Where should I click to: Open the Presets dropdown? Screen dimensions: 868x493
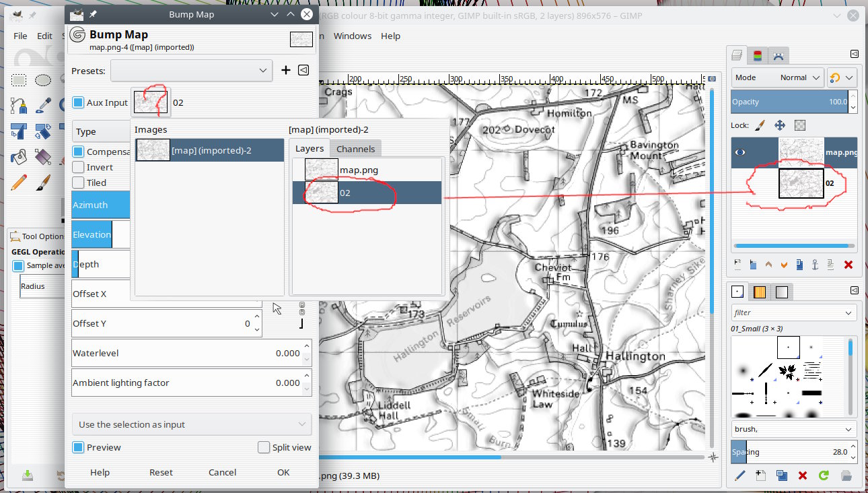click(x=191, y=70)
